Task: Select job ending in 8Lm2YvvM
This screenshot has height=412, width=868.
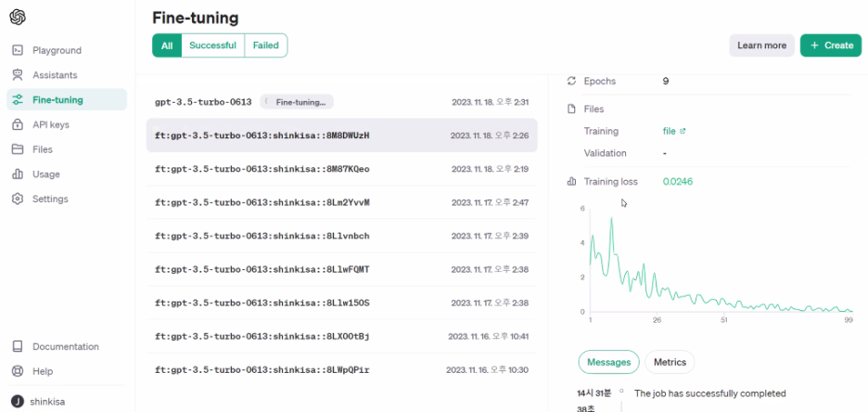Action: tap(341, 202)
